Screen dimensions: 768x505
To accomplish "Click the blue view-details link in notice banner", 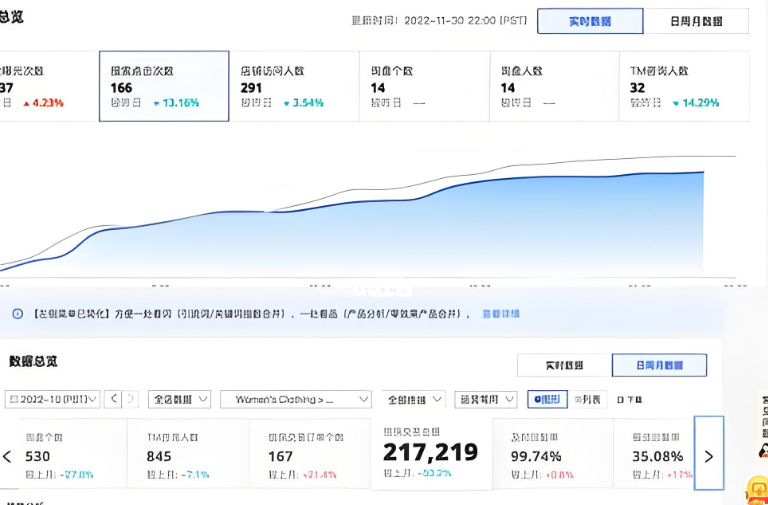I will click(501, 314).
